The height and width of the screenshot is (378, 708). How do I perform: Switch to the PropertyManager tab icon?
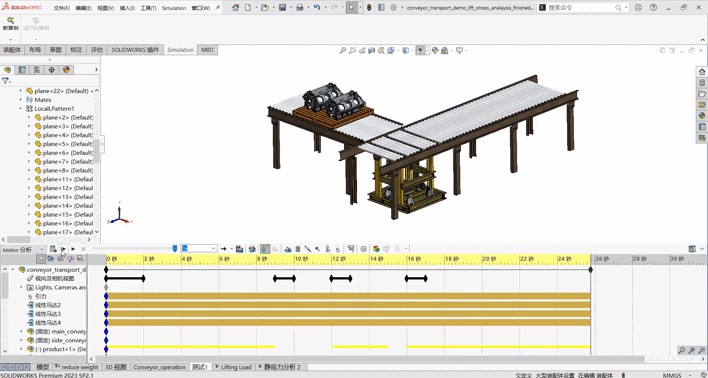[x=22, y=70]
